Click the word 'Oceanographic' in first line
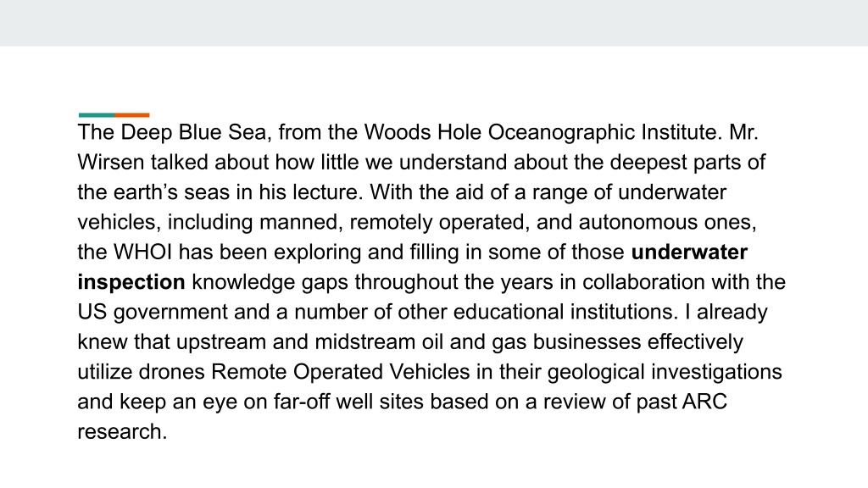The image size is (868, 488). coord(561,133)
